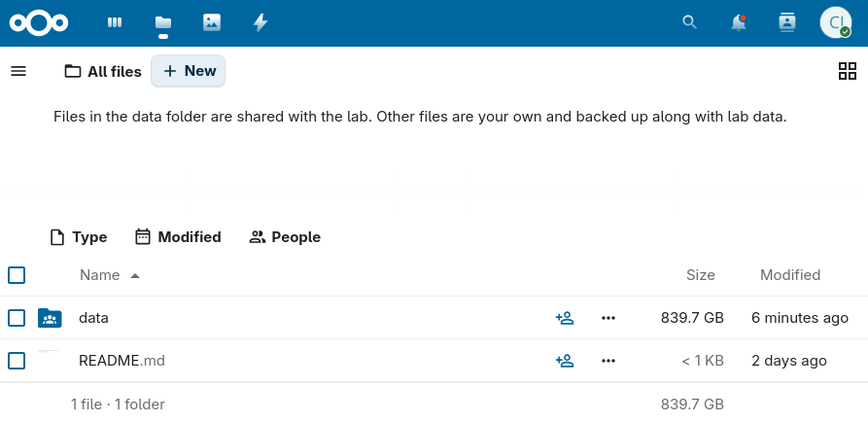Open the Photos app icon

[x=212, y=22]
